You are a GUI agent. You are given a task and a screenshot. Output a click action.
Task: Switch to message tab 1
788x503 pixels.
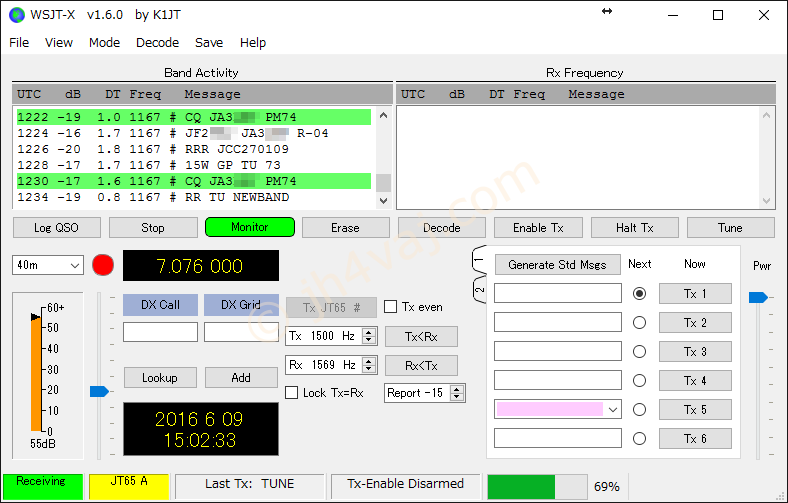tap(479, 260)
